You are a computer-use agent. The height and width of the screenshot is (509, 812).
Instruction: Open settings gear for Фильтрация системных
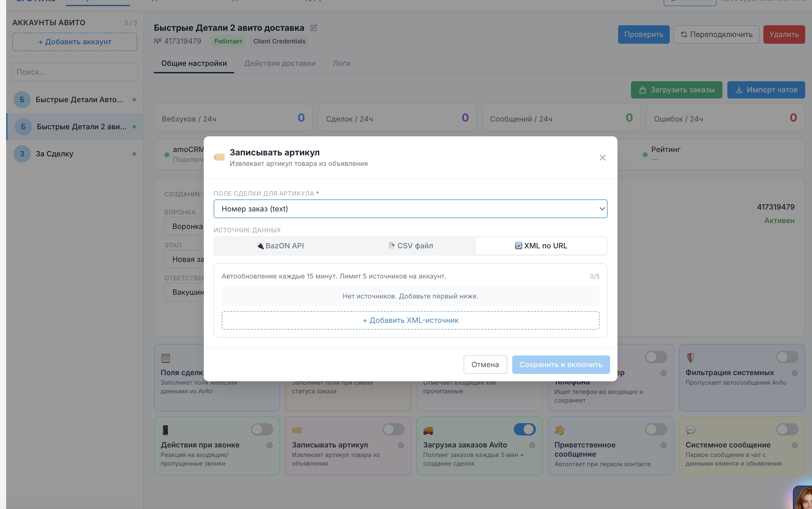794,373
